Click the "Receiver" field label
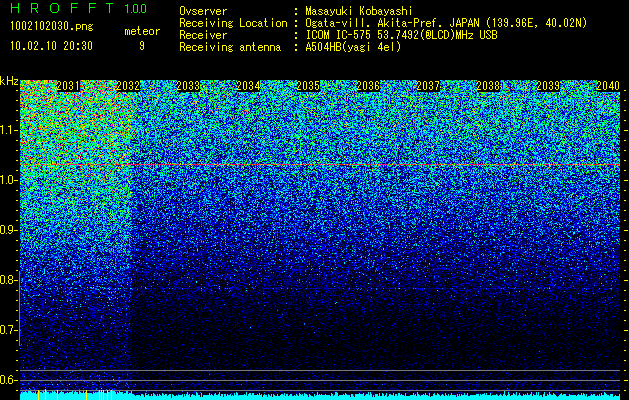 pos(203,35)
